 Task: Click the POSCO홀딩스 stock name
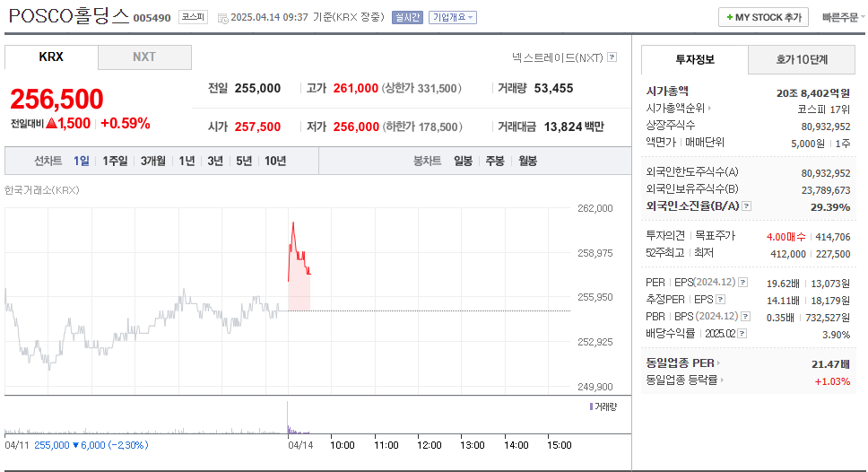69,16
